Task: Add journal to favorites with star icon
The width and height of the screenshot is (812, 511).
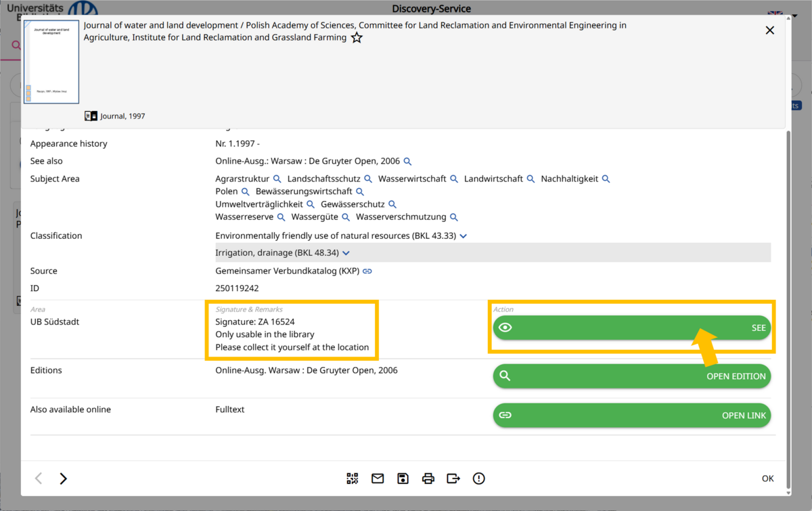Action: point(357,38)
